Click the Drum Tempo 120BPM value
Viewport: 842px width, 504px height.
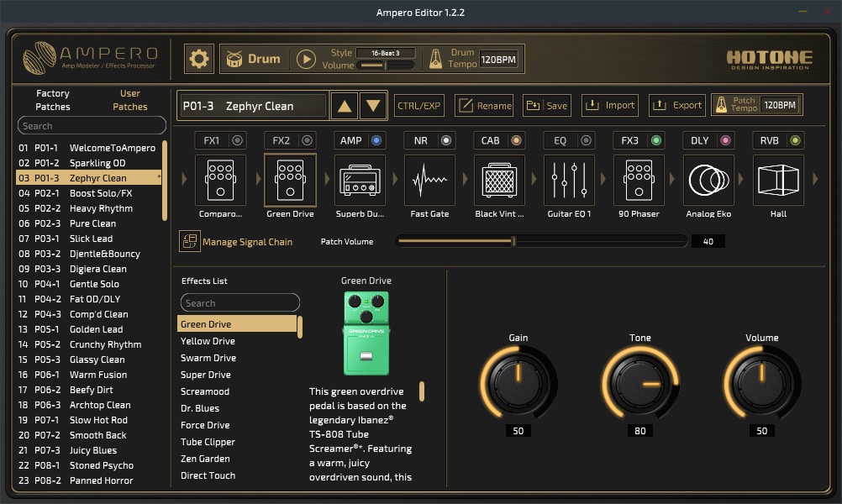click(x=498, y=60)
